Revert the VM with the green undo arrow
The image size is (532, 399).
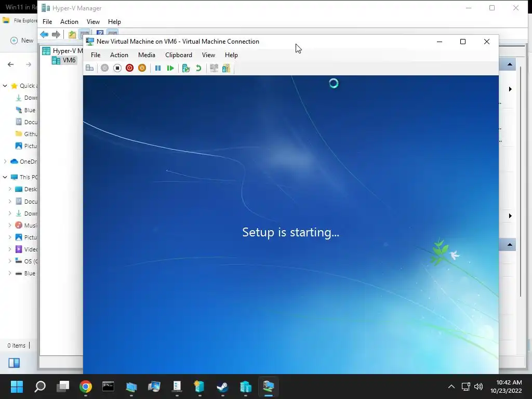point(198,68)
